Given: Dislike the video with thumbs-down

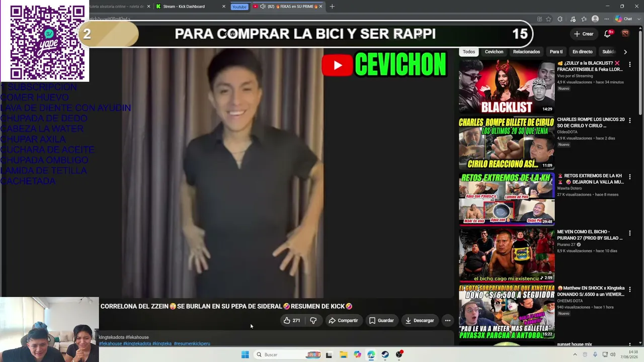Looking at the screenshot, I should [x=313, y=320].
